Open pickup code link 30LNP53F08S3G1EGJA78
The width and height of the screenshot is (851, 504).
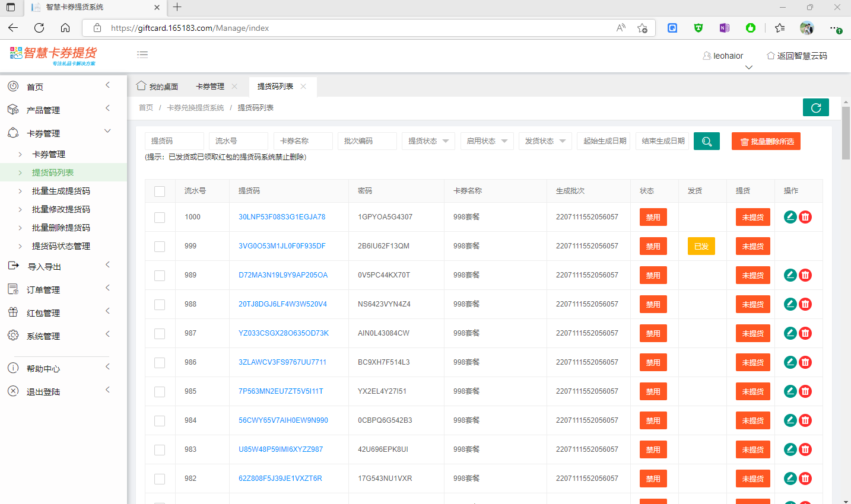pos(282,217)
